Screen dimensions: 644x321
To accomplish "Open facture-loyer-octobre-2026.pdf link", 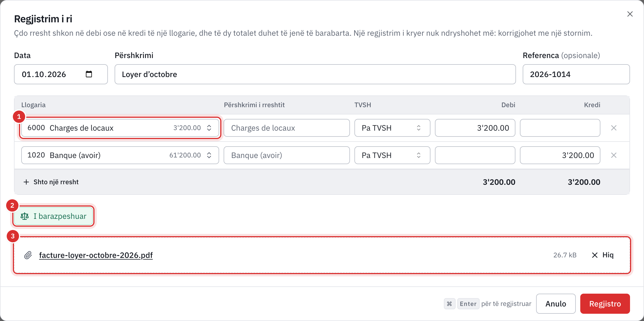I will (x=96, y=255).
